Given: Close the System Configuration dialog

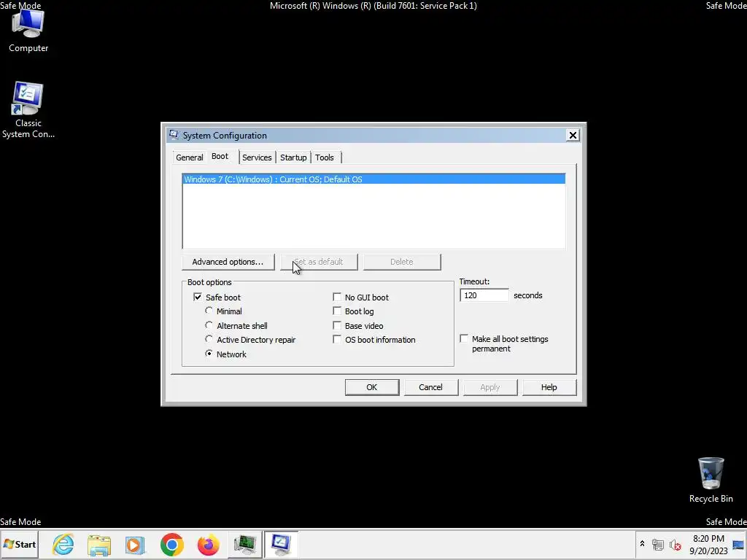Looking at the screenshot, I should pos(573,135).
